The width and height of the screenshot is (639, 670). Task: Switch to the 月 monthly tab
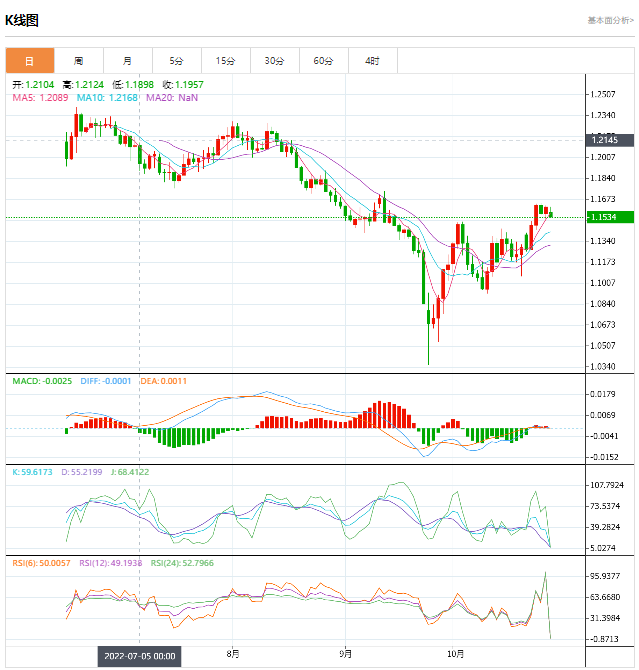128,61
